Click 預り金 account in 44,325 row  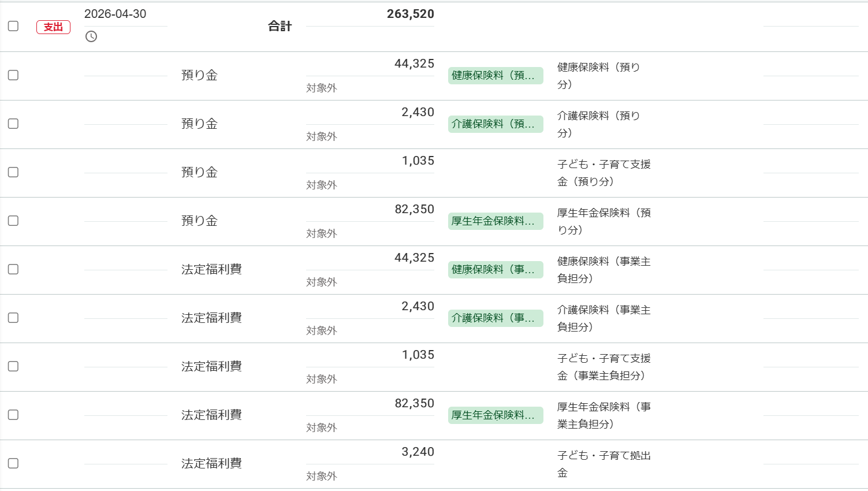[199, 75]
